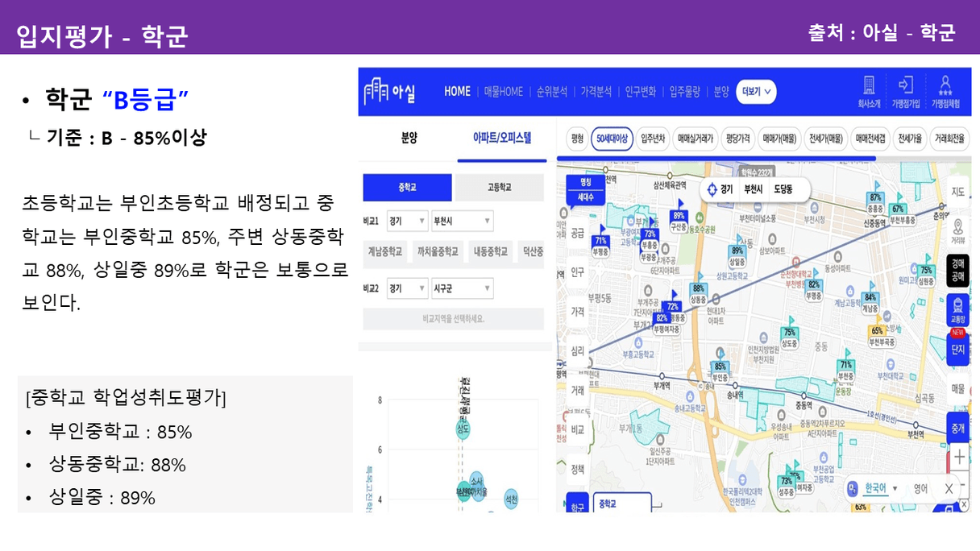
Task: Zoom in the map with plus icon
Action: click(x=959, y=458)
